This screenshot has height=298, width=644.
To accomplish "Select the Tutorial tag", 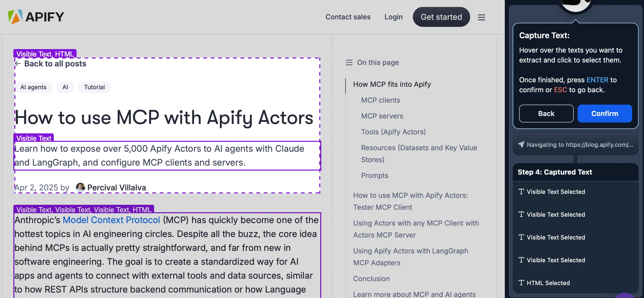I will point(94,87).
